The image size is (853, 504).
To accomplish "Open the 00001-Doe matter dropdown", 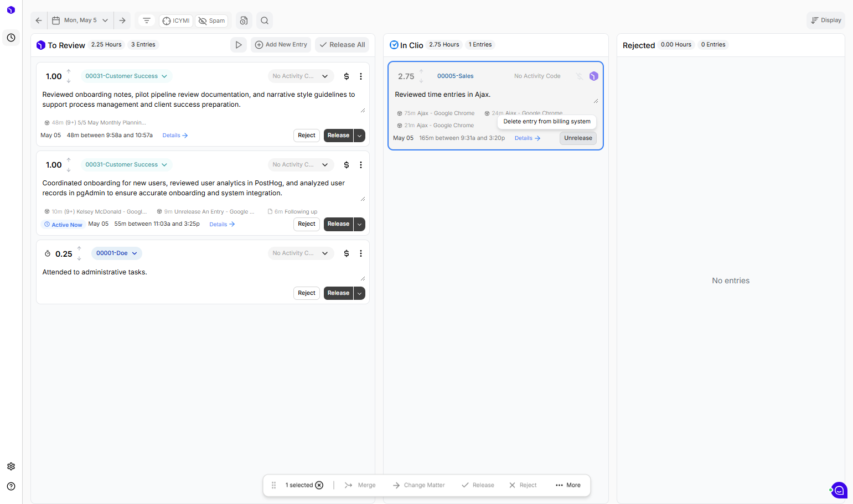I will point(117,253).
